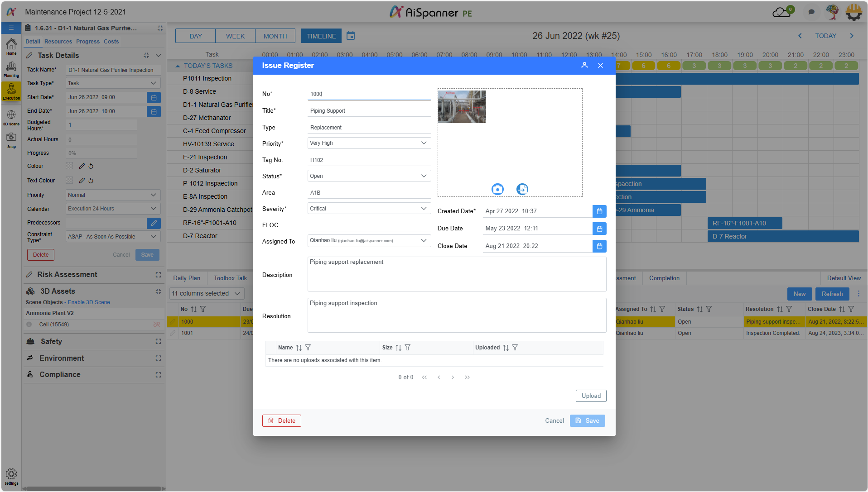Screen dimensions: 868x492
Task: Select the Execution icon in the sidebar
Action: pyautogui.click(x=11, y=91)
